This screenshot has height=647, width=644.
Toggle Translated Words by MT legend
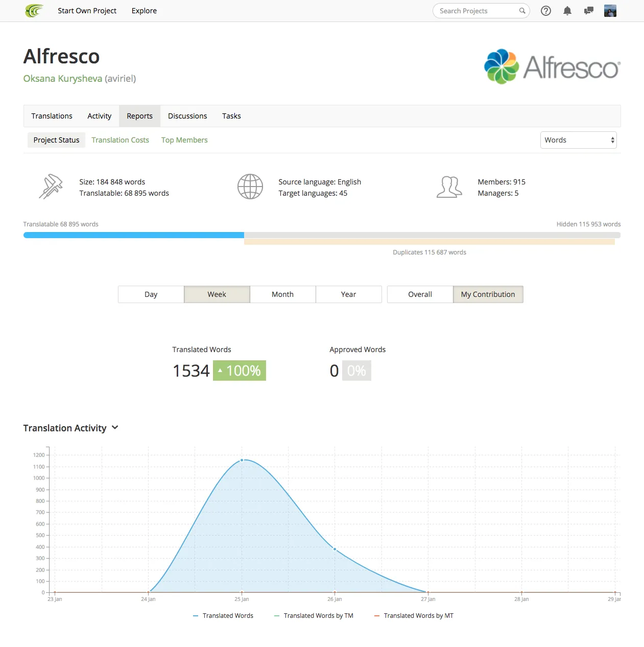(x=414, y=616)
